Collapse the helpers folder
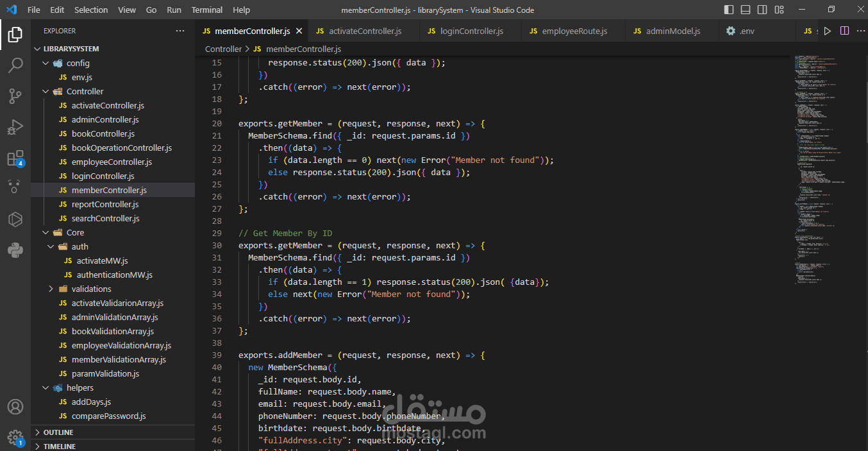Viewport: 868px width, 451px height. click(x=113, y=387)
